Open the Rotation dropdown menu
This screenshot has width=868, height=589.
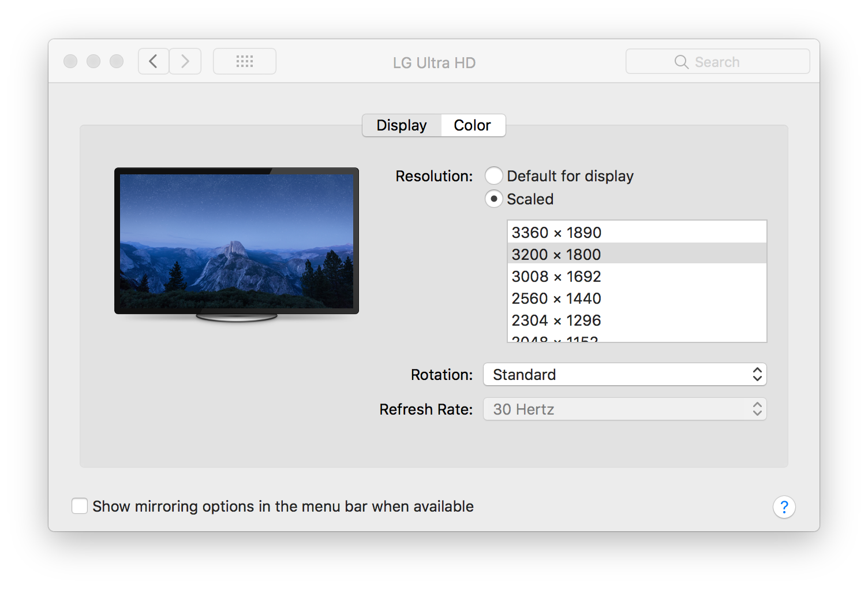click(625, 374)
